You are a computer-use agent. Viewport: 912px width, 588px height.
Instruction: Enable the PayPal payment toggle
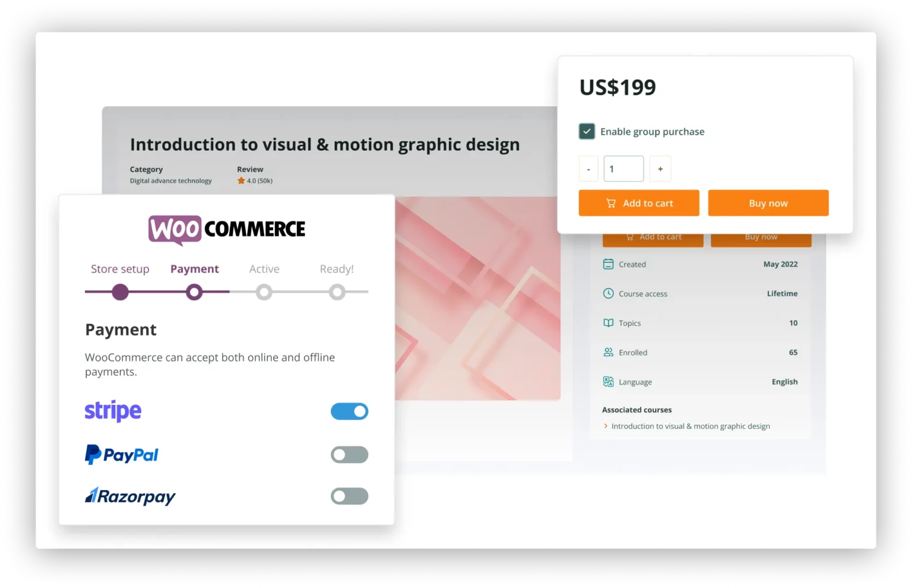[349, 454]
